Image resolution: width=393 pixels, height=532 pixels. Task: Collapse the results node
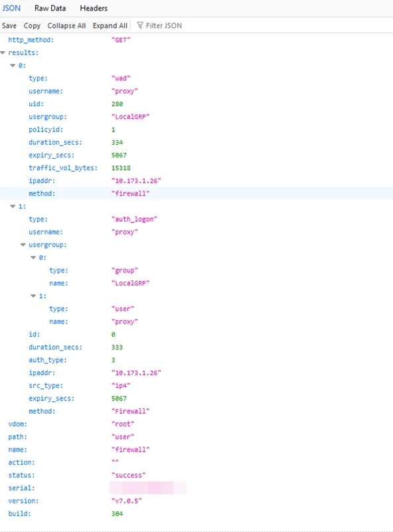3,52
